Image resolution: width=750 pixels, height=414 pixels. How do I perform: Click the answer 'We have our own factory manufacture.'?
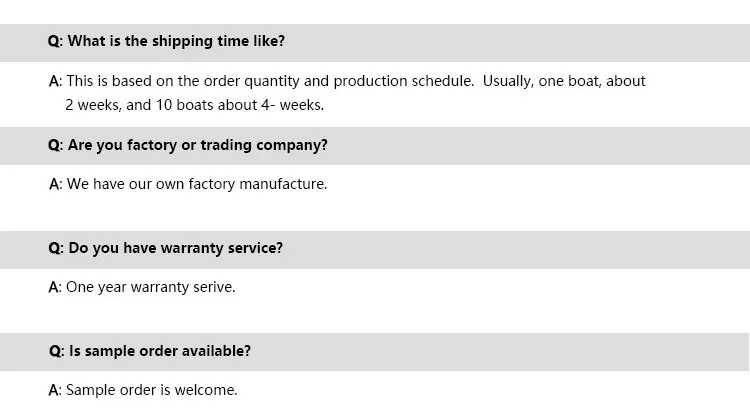(197, 184)
